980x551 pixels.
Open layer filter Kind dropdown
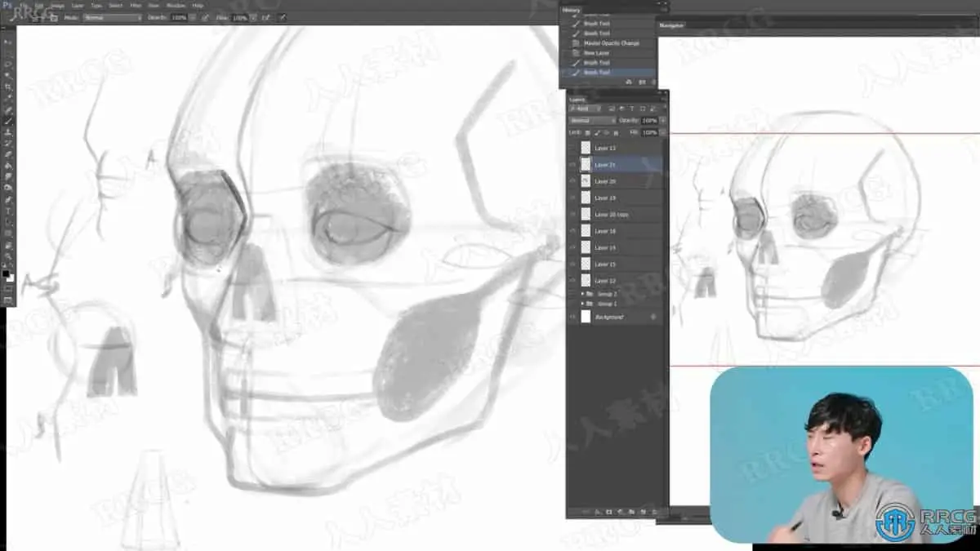click(x=585, y=109)
